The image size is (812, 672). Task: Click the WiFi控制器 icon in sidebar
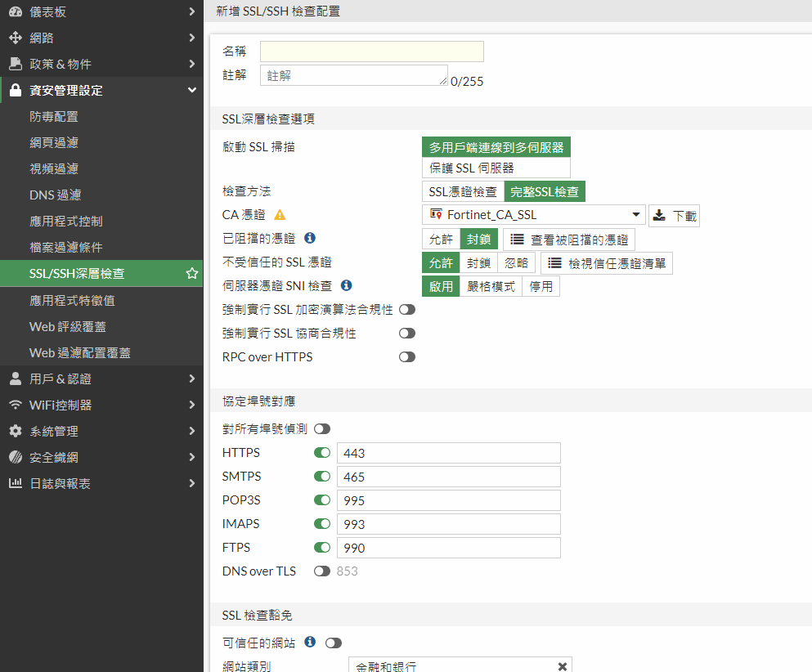pos(15,405)
